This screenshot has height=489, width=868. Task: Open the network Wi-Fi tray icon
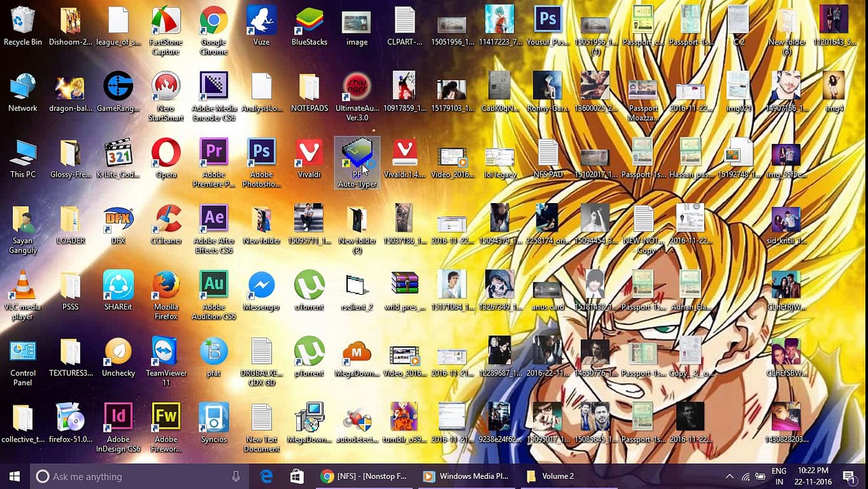pos(745,476)
